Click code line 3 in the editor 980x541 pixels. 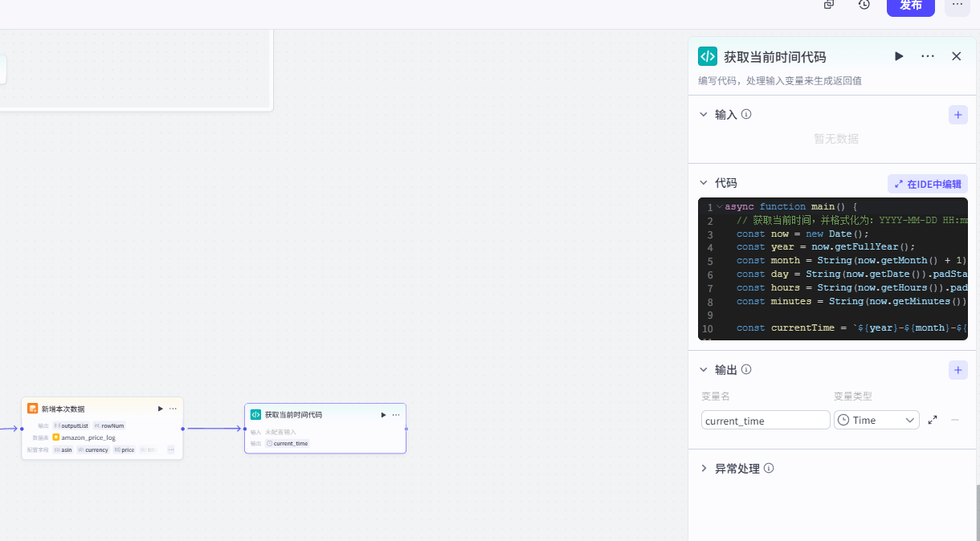click(803, 234)
